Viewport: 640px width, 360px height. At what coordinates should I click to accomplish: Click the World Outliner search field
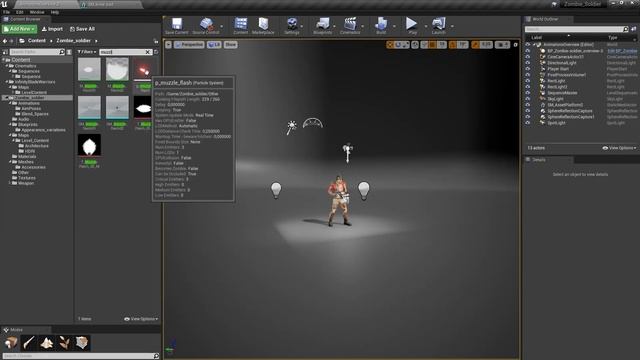[576, 29]
